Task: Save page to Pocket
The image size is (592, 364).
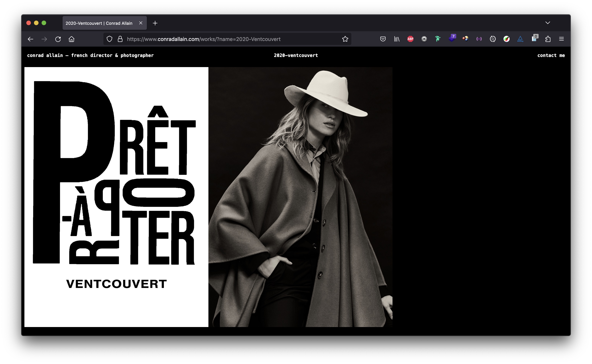Action: (x=383, y=39)
